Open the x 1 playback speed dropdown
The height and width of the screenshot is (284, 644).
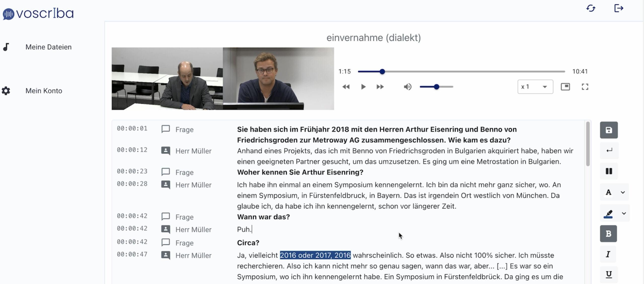[x=535, y=87]
